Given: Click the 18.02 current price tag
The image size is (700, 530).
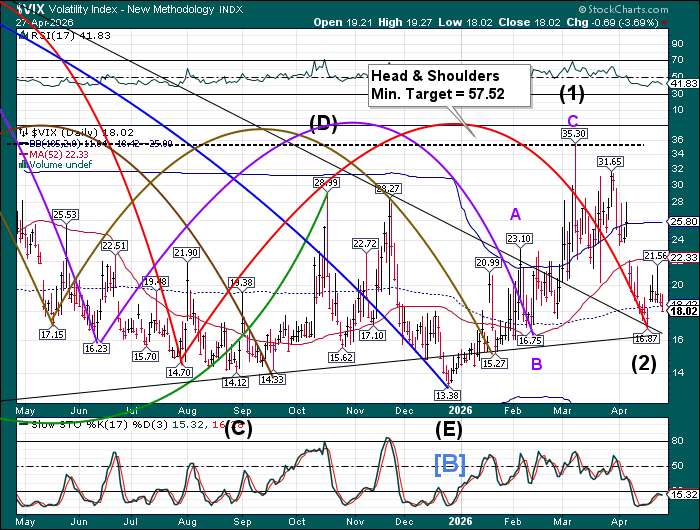Looking at the screenshot, I should point(683,311).
